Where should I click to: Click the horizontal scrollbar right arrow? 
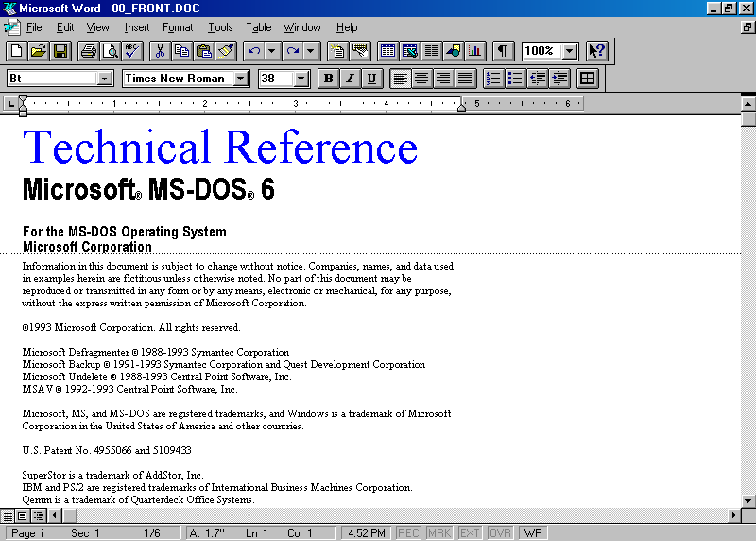click(734, 515)
